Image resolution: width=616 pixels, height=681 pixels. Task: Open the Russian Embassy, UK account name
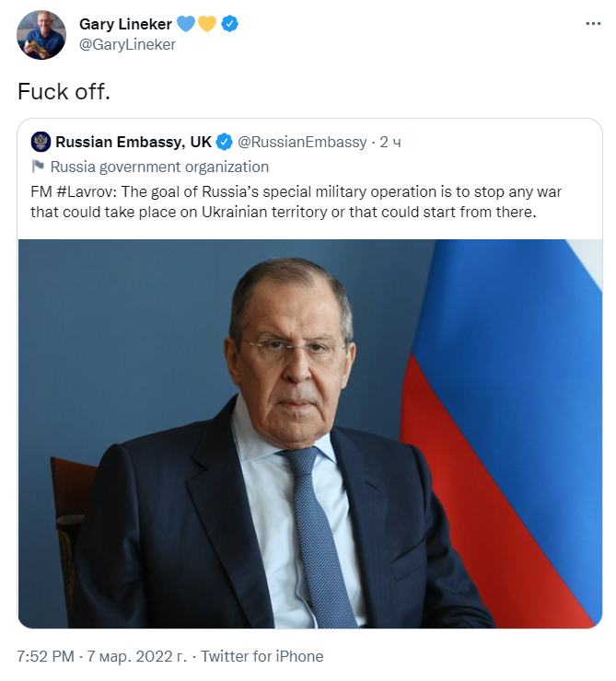(134, 142)
